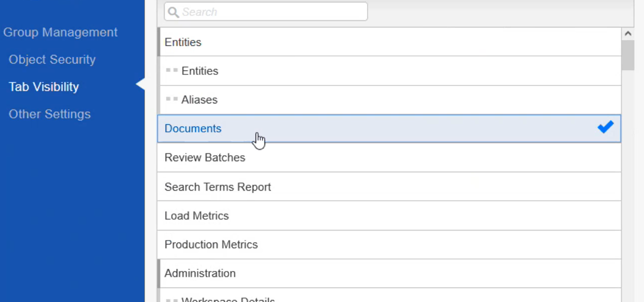
Task: Go to Group Management section
Action: [x=60, y=32]
